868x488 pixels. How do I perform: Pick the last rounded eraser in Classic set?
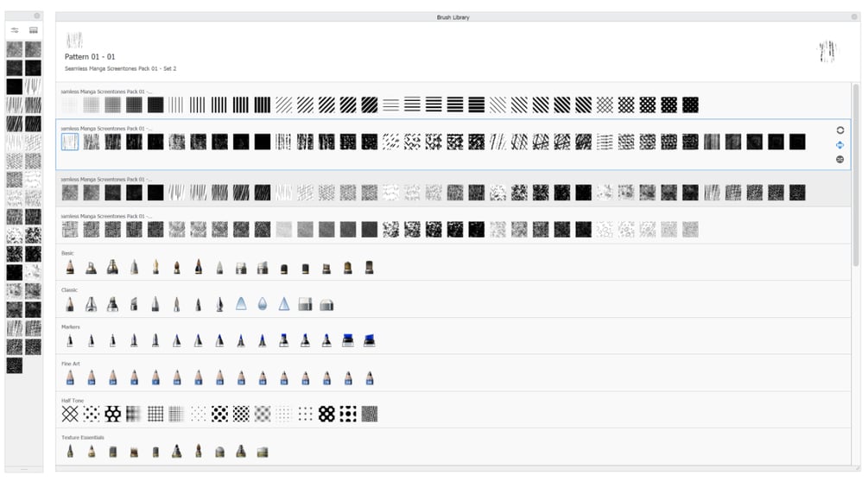326,304
